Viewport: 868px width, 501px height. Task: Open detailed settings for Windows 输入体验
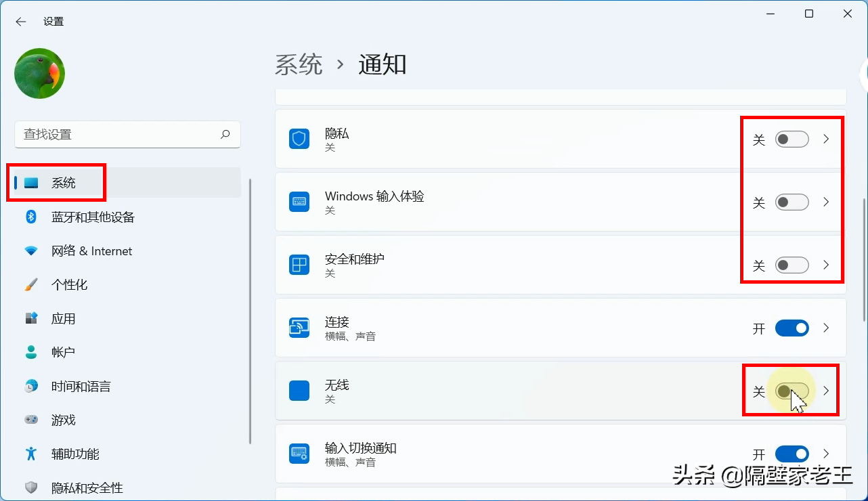click(x=825, y=202)
